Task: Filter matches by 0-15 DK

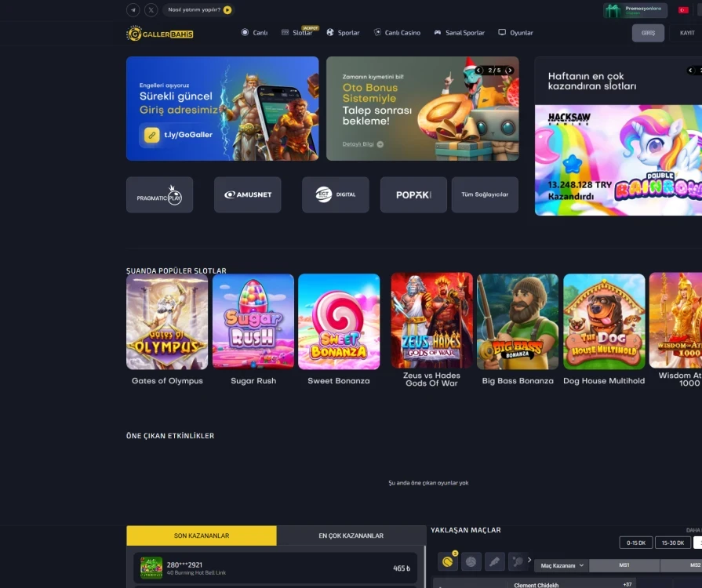Action: click(636, 543)
